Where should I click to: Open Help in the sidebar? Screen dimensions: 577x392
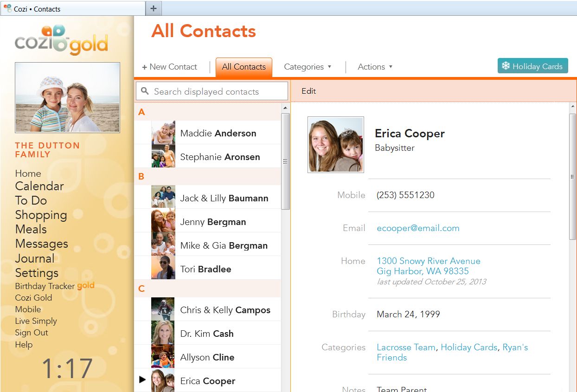tap(24, 345)
